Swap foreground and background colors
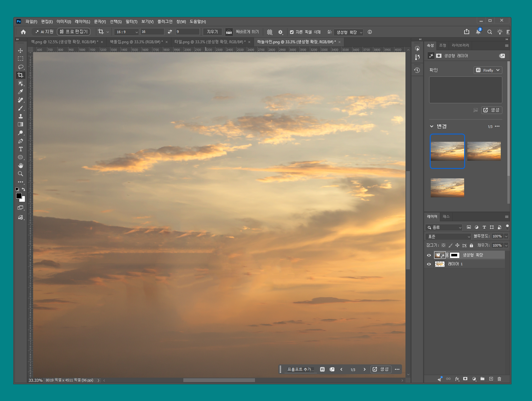The width and height of the screenshot is (532, 401). (x=23, y=189)
